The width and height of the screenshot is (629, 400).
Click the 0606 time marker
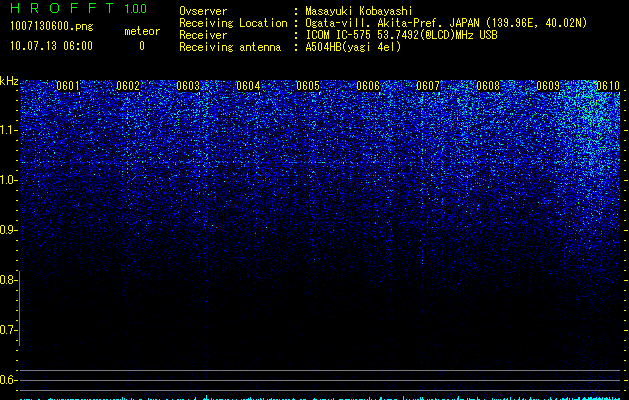tap(368, 86)
